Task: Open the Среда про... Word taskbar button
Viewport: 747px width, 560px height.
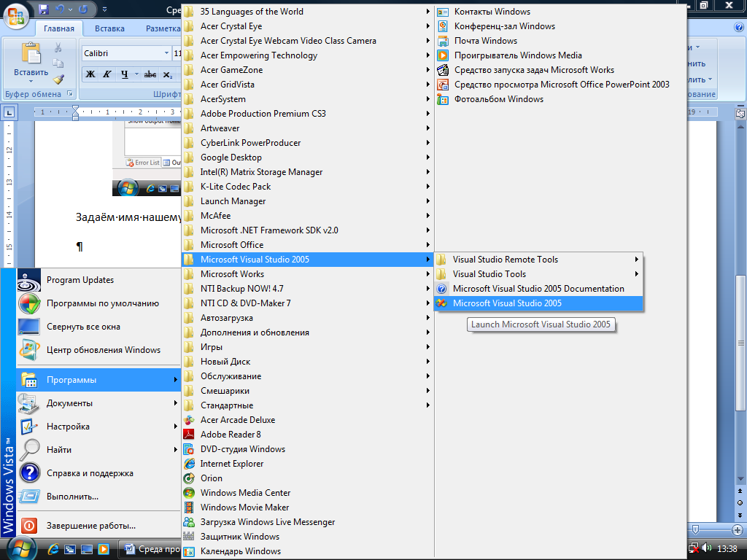Action: point(150,549)
